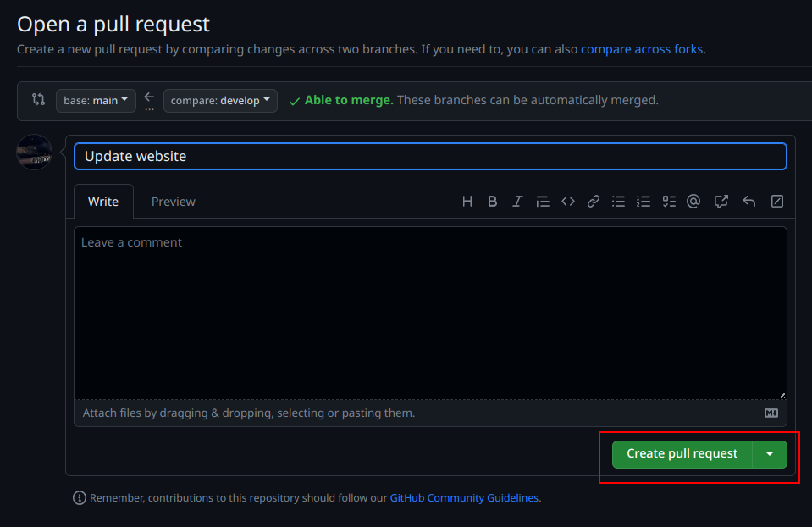Add a link using the chain icon
Viewport: 812px width, 527px height.
tap(594, 202)
